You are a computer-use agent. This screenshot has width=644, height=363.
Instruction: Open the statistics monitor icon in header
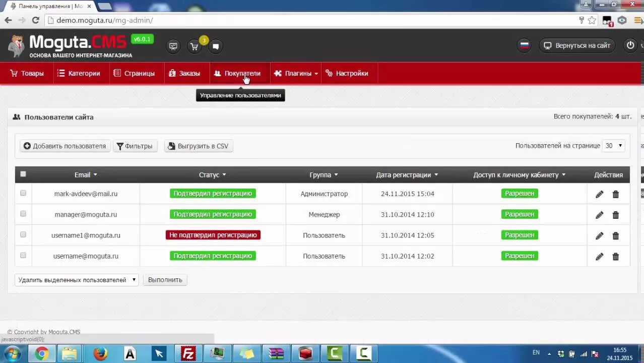click(173, 46)
